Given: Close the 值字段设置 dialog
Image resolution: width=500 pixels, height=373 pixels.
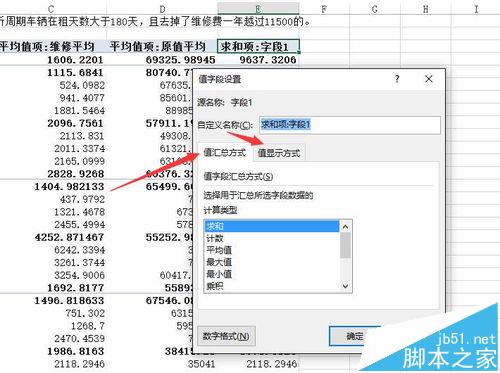Looking at the screenshot, I should pos(429,79).
